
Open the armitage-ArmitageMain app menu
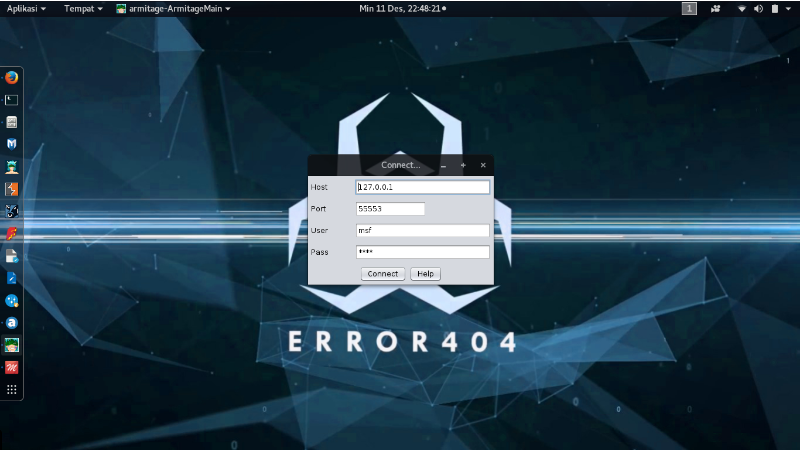(173, 9)
